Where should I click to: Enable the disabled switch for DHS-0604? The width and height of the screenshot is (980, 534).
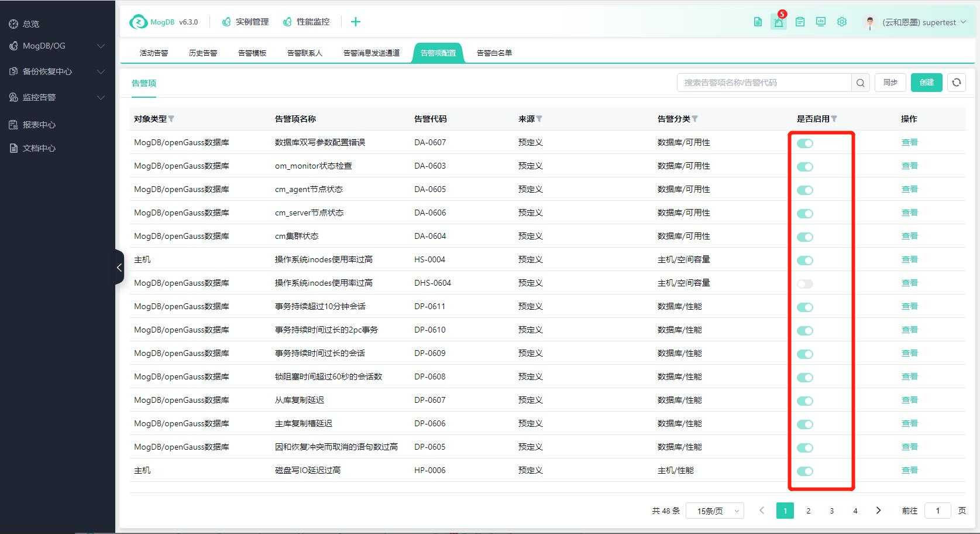[805, 284]
